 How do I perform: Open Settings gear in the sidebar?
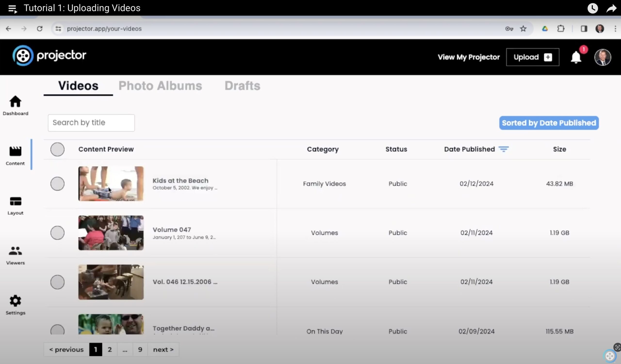(x=15, y=305)
